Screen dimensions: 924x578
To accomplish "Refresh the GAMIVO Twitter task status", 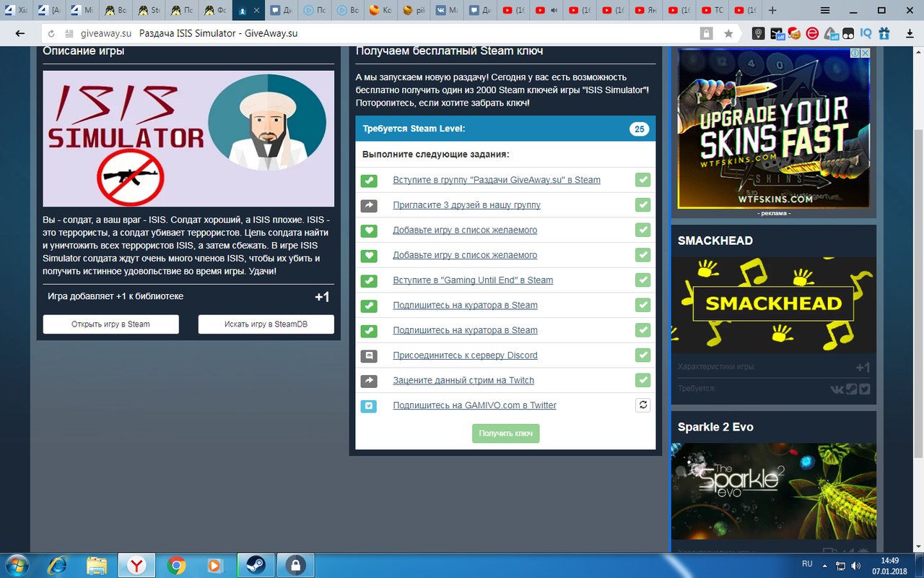I will point(642,405).
